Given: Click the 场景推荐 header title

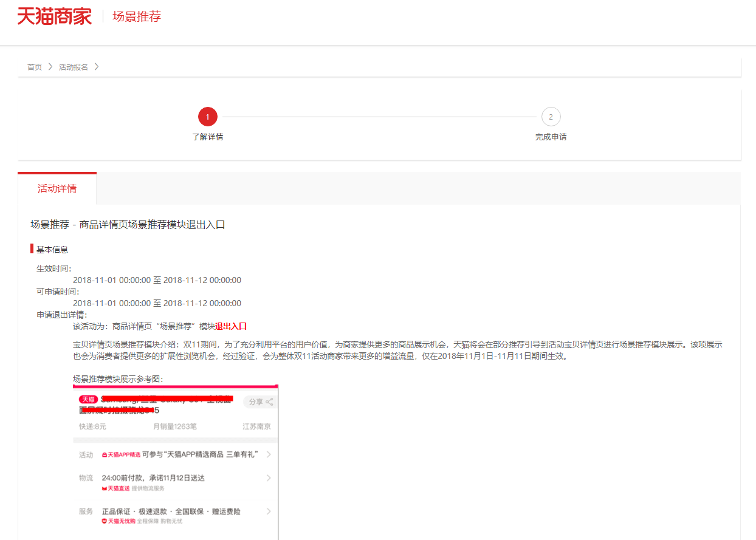Looking at the screenshot, I should 137,16.
